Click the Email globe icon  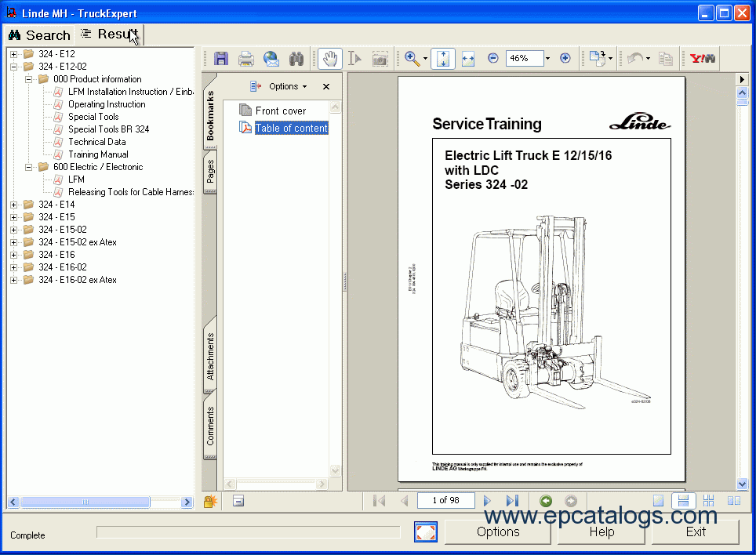tap(271, 59)
